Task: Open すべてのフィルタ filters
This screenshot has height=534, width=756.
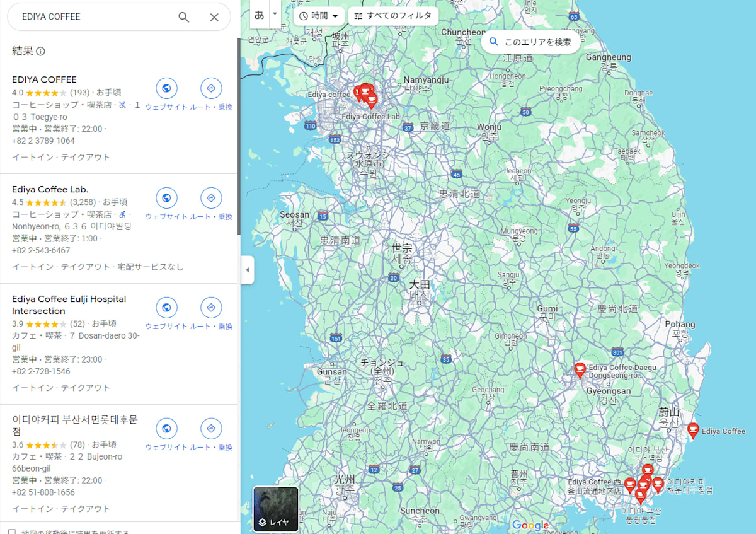Action: tap(393, 16)
